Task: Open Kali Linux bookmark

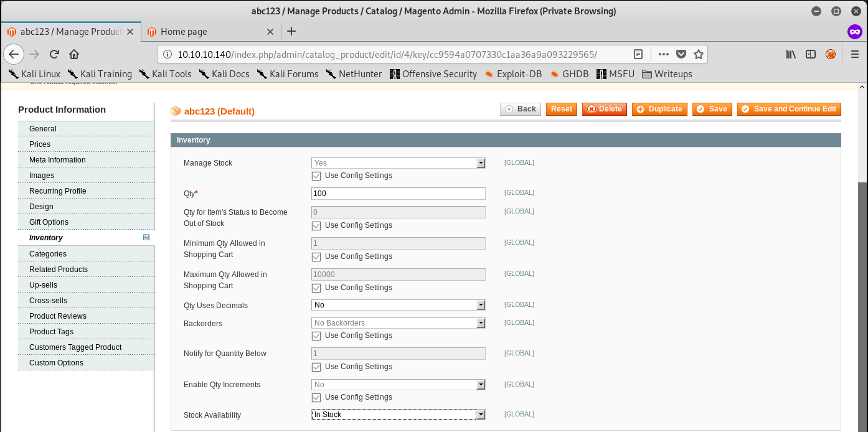Action: click(34, 73)
